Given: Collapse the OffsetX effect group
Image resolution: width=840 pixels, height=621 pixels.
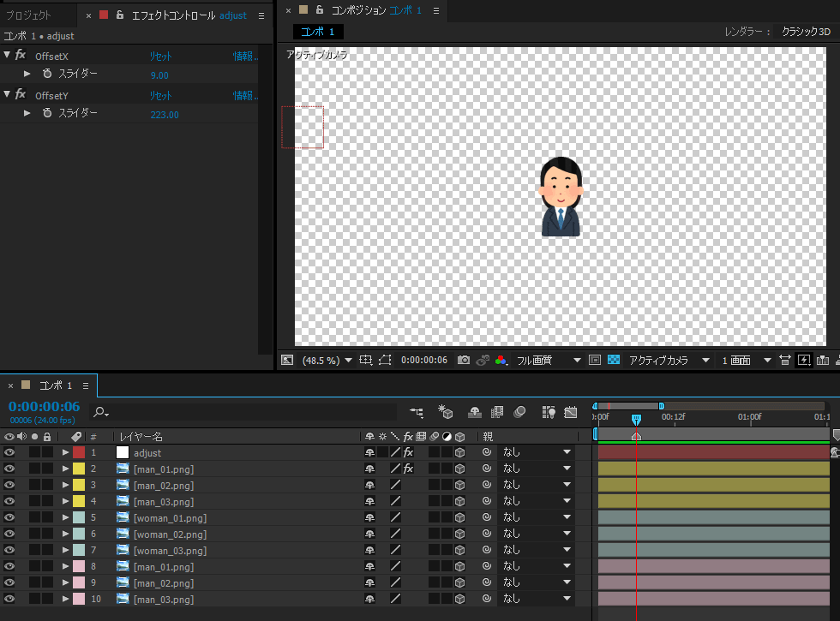Looking at the screenshot, I should tap(8, 55).
